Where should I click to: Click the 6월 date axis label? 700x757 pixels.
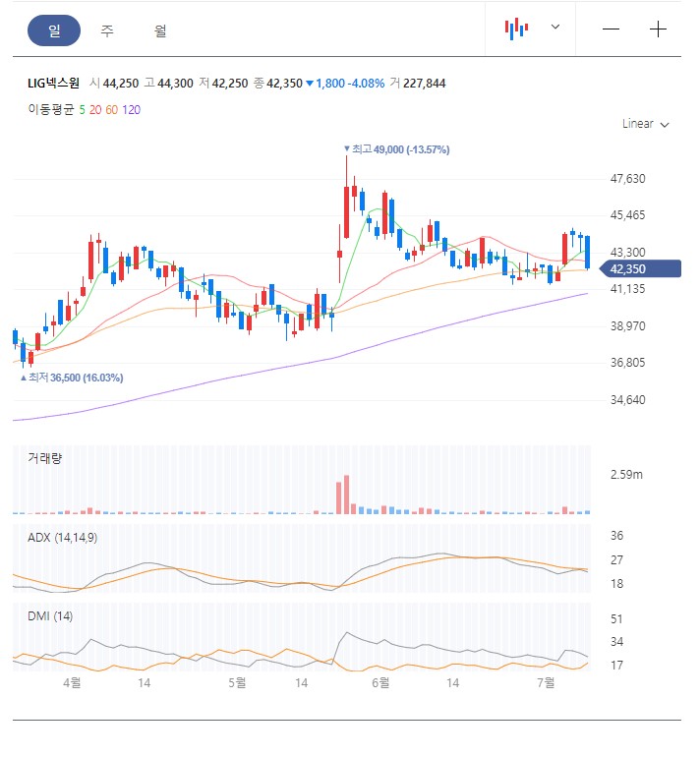[x=380, y=682]
